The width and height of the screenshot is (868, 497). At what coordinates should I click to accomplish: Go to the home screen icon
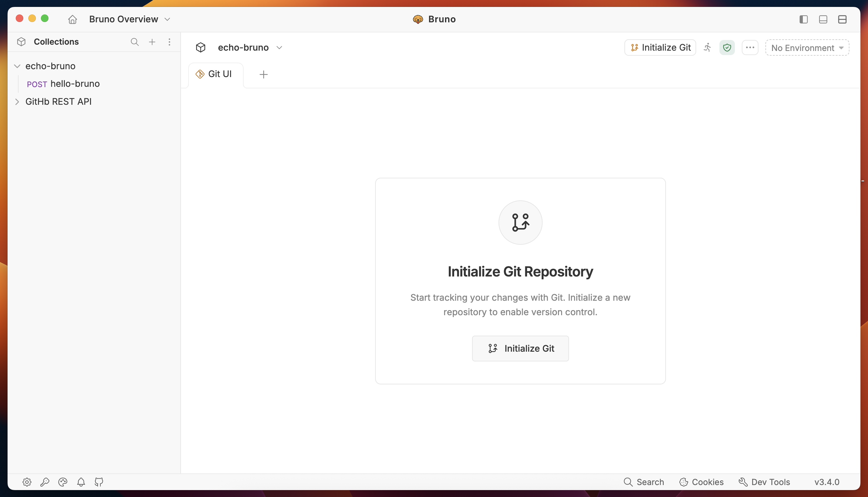point(72,19)
